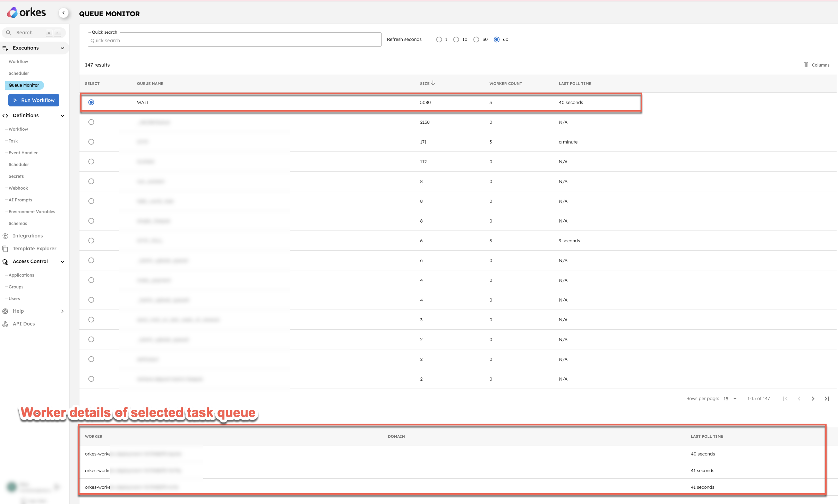Click the Columns button

click(816, 65)
